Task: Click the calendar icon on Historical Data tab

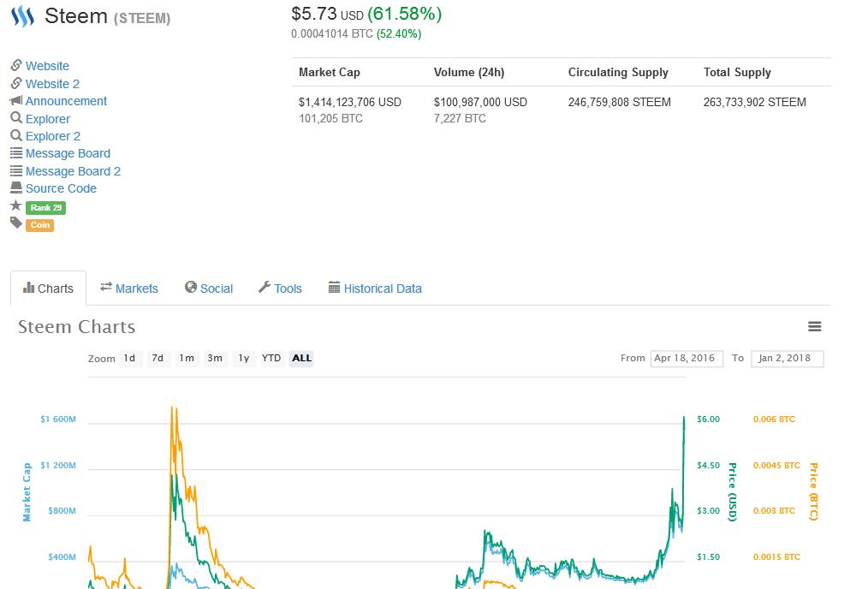Action: pos(334,287)
